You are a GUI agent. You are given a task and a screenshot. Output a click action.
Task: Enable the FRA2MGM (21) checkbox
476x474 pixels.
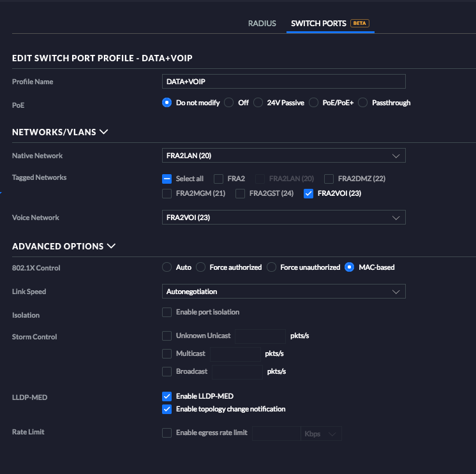pyautogui.click(x=167, y=194)
